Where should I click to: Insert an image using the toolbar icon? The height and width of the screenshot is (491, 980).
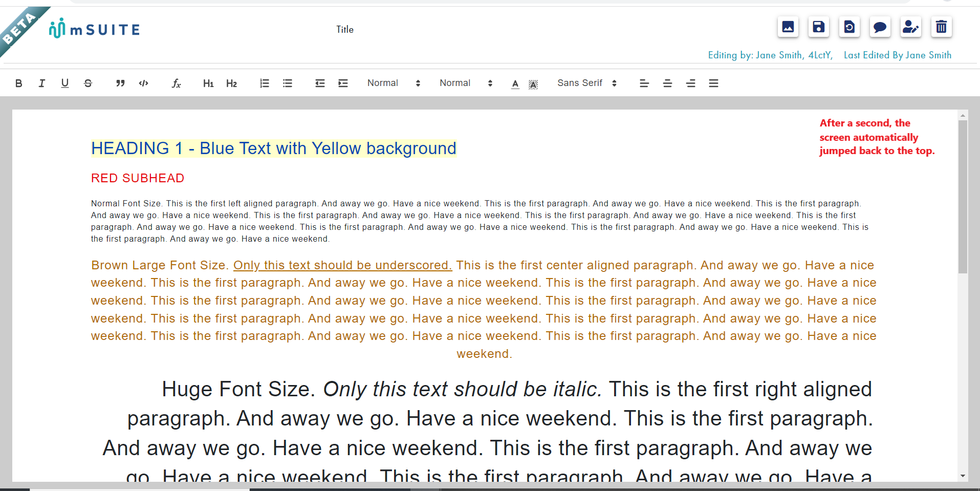[x=788, y=27]
